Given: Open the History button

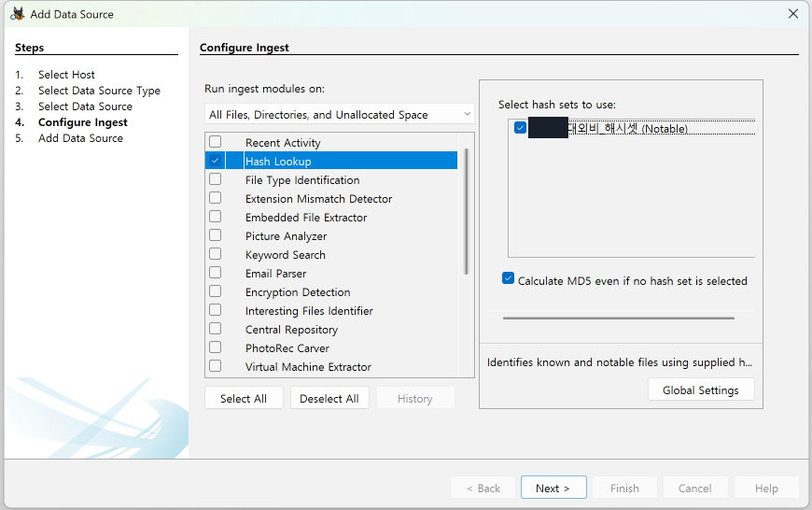Looking at the screenshot, I should [415, 398].
